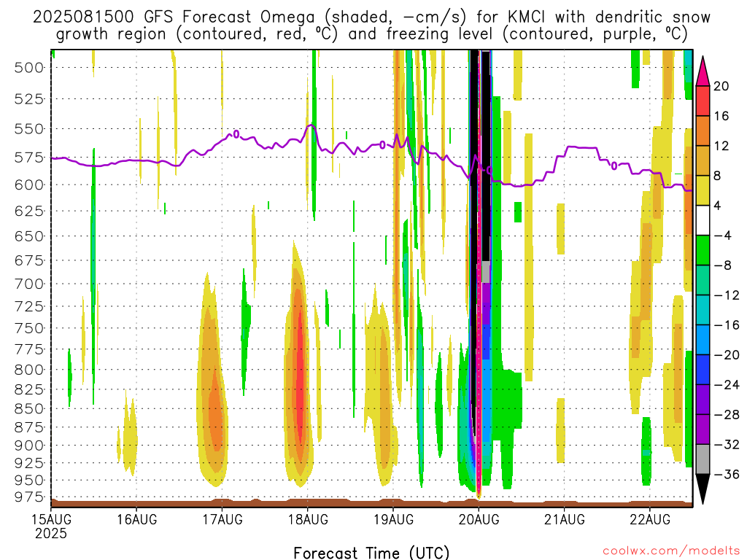Click the 21AUG x-axis label
The image size is (747, 560).
565,519
